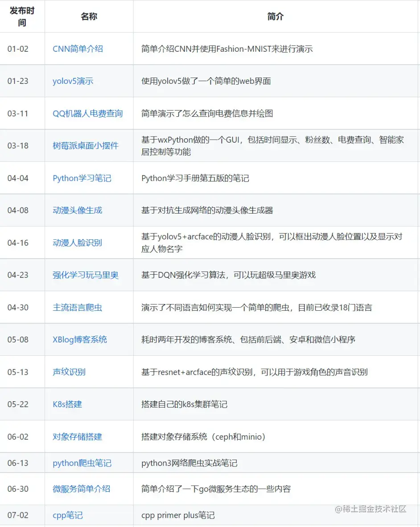Open the CNN简单介绍 article link

coord(78,49)
